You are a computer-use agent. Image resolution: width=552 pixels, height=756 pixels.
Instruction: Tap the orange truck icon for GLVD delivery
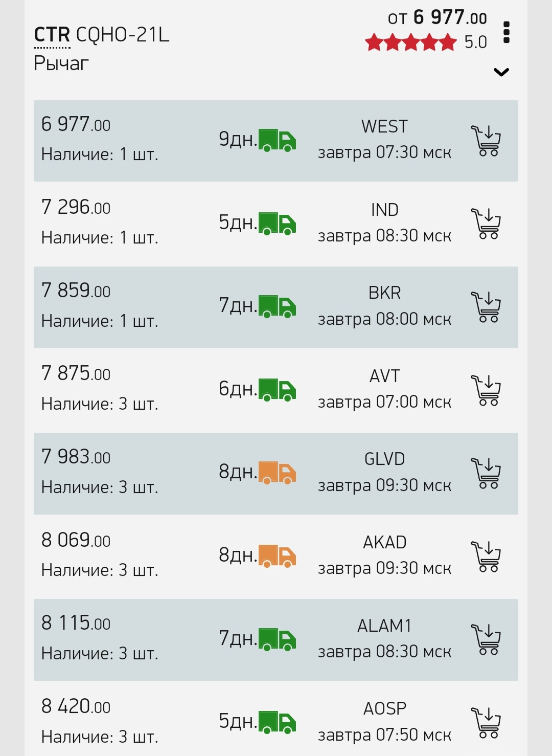(x=277, y=473)
